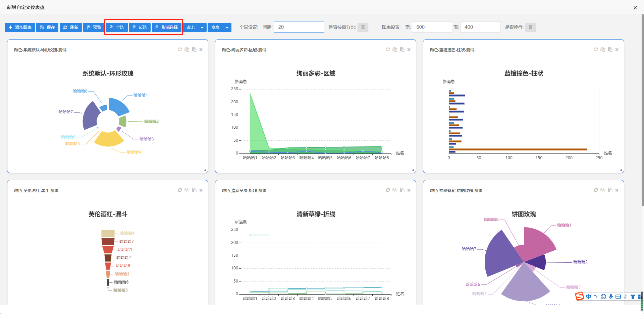Refresh the 系统默认-环形玫瑰 chart card
The width and height of the screenshot is (644, 314).
[x=180, y=50]
